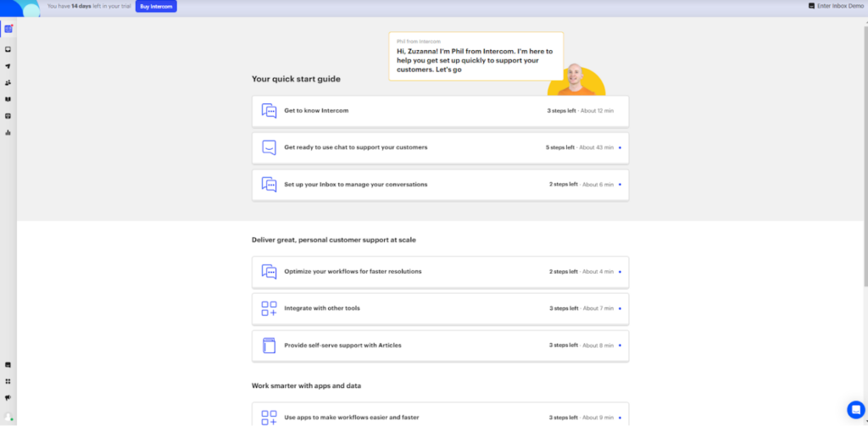Click 'Work smarter with apps and data' heading

pos(307,385)
